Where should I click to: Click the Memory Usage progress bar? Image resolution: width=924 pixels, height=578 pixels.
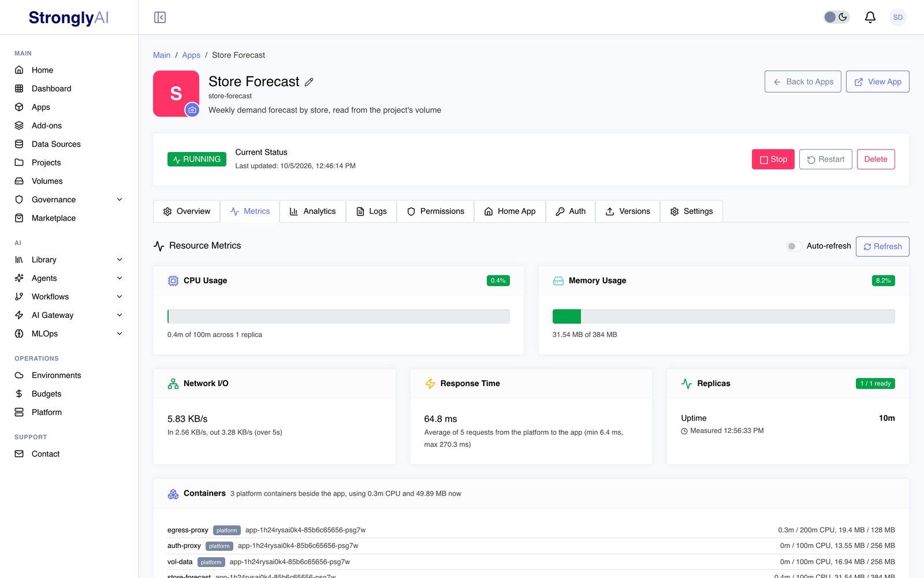click(x=724, y=316)
